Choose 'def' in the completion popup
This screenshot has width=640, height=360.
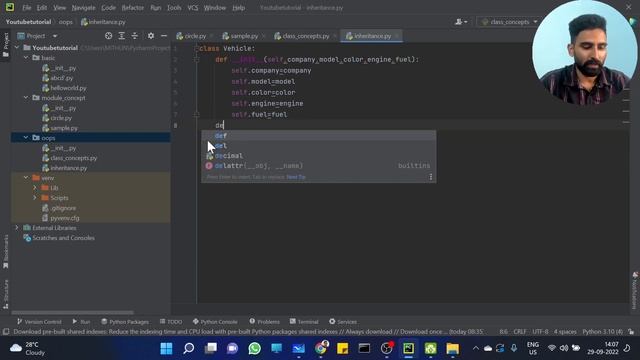pos(318,136)
